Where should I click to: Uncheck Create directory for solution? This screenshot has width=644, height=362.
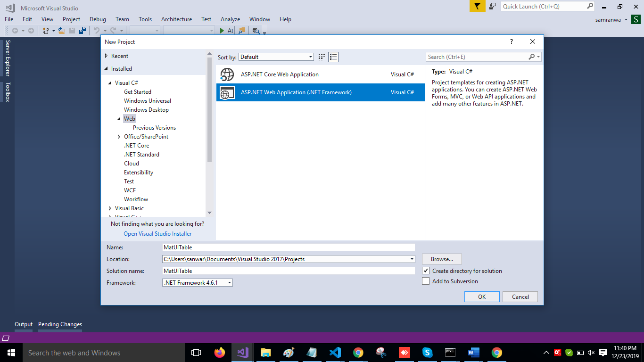pos(426,271)
